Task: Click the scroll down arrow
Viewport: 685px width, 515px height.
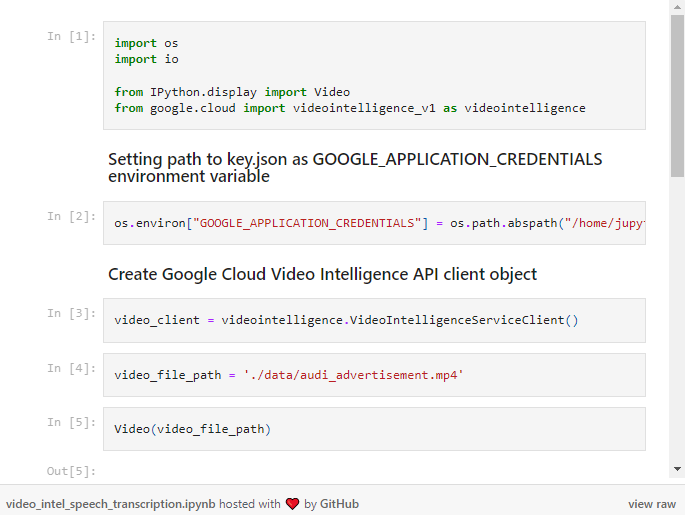Action: click(x=677, y=469)
